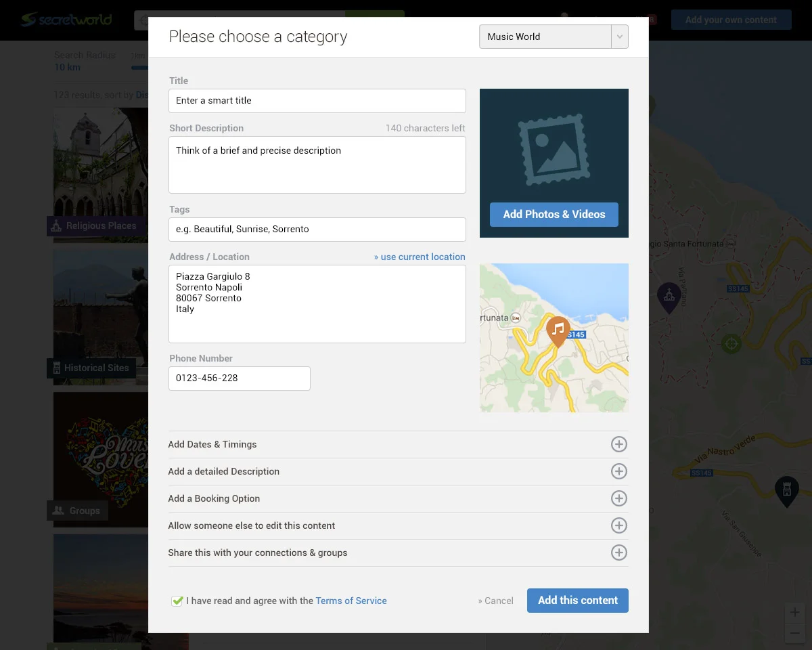Toggle the Terms of Service agreement checkbox
The image size is (812, 650).
177,601
